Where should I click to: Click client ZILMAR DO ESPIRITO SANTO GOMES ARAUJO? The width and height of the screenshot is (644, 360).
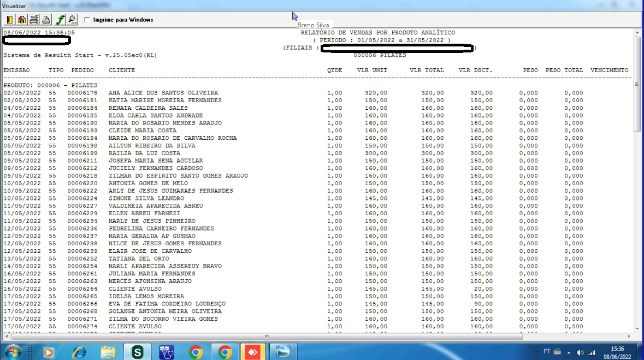(x=178, y=176)
